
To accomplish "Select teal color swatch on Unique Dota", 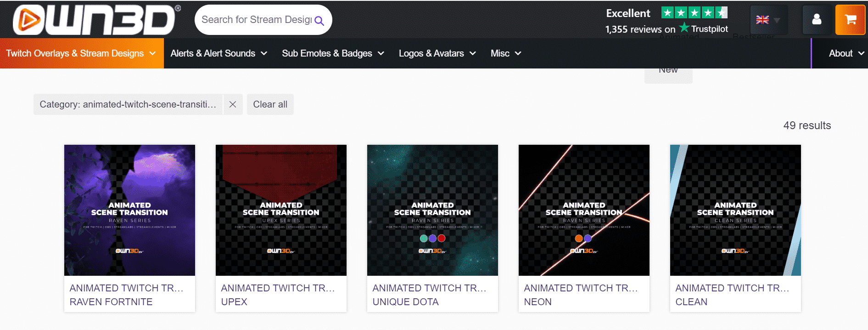I will pyautogui.click(x=424, y=238).
